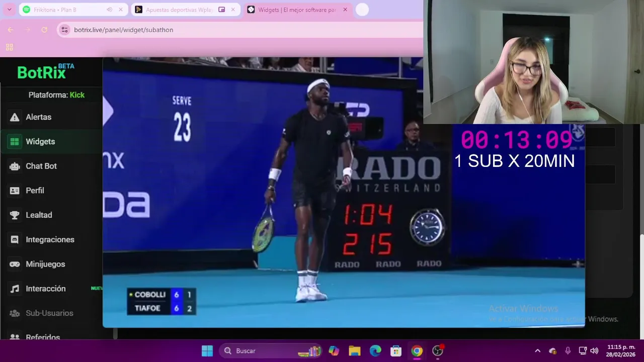Open Referidos in the sidebar

[x=50, y=334]
